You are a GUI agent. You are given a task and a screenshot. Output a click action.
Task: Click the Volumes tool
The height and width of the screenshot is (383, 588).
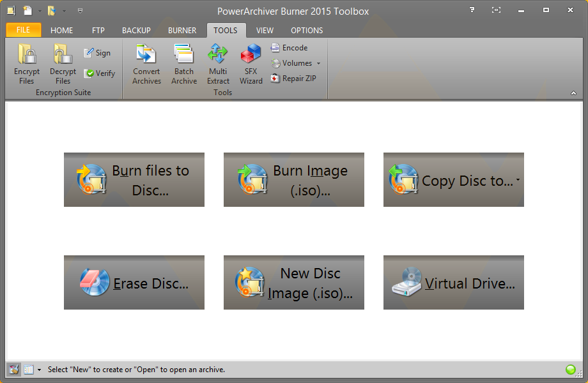click(291, 63)
